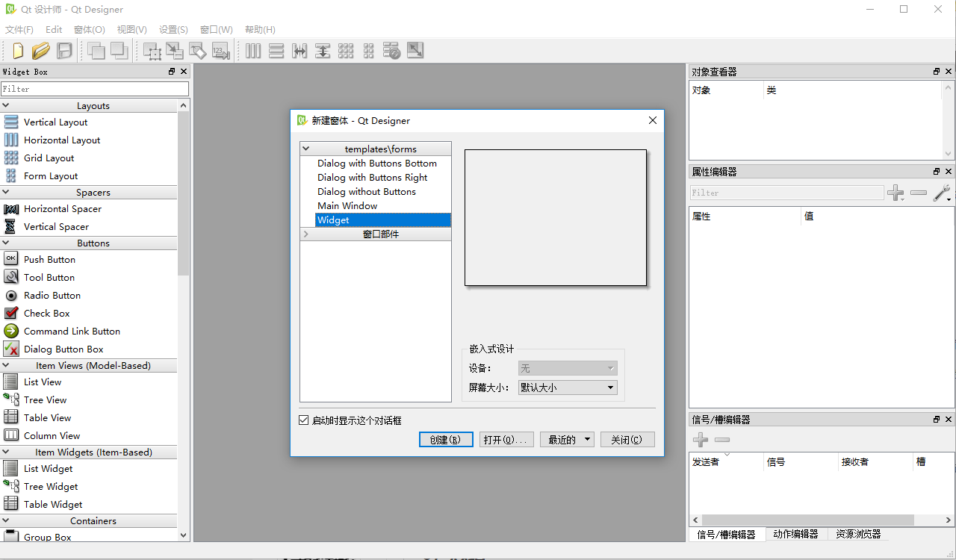Viewport: 956px width, 560px height.
Task: Click the Adjust Size toolbar icon
Action: (x=415, y=51)
